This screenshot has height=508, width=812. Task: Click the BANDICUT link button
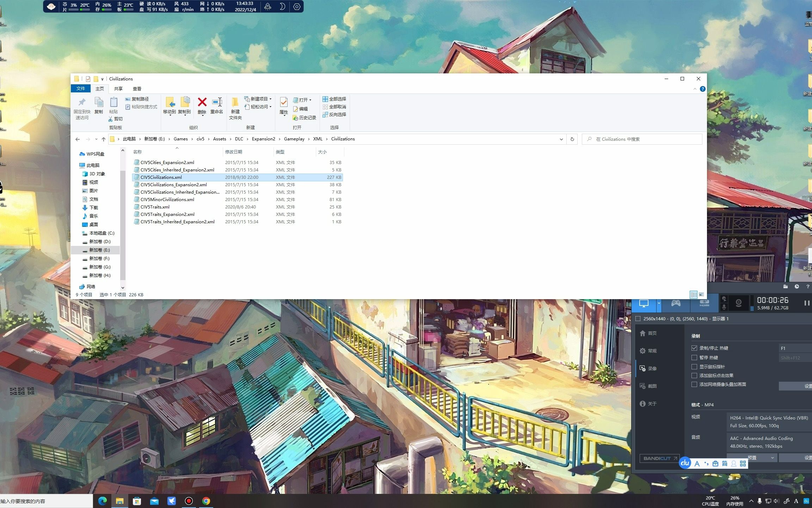click(659, 458)
